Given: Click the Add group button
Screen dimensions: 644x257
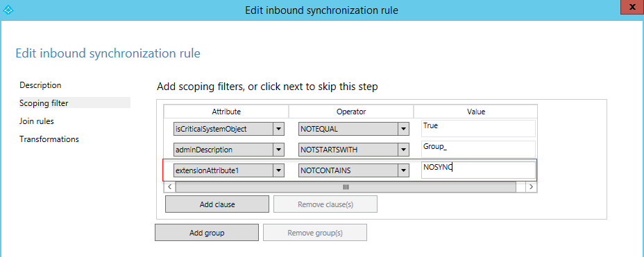Looking at the screenshot, I should click(207, 233).
